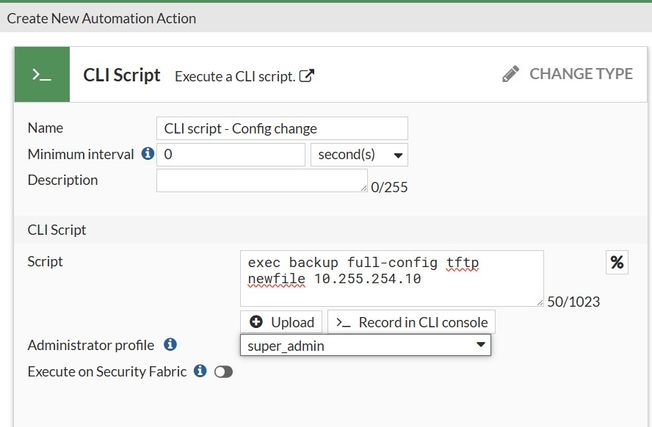Click the Administrator profile info icon
Viewport: 652px width, 427px height.
[170, 345]
